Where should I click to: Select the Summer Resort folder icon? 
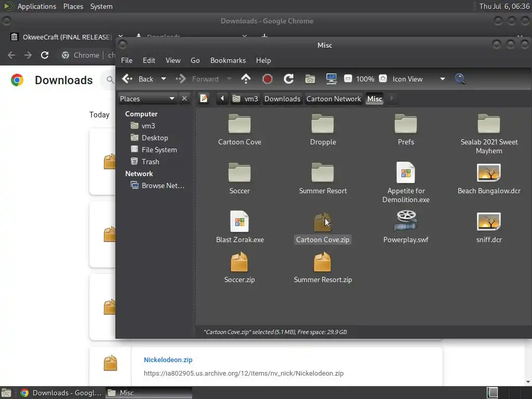(323, 172)
